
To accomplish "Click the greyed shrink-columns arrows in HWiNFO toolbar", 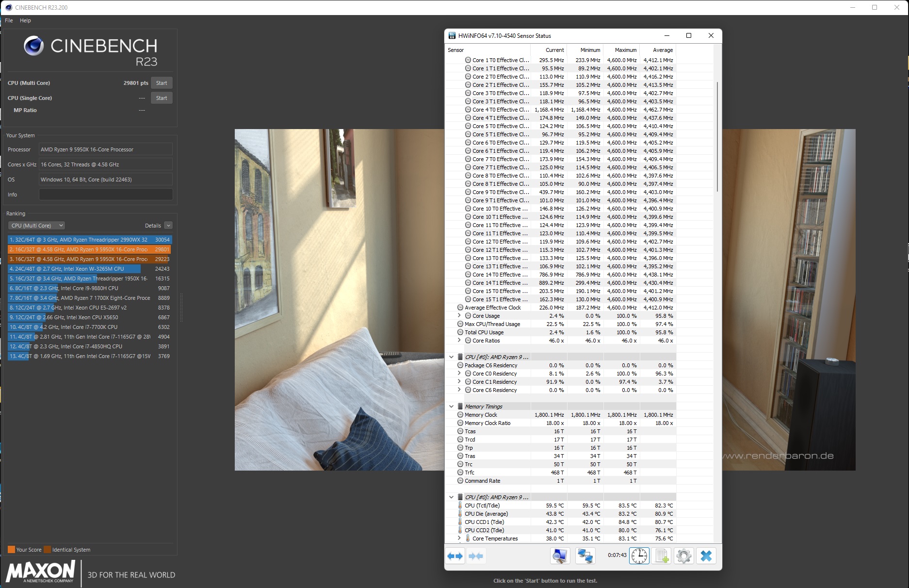I will click(476, 556).
